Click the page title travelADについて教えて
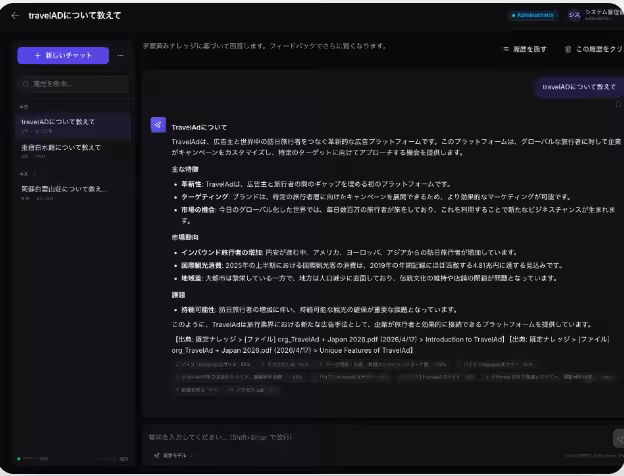The height and width of the screenshot is (476, 624). 75,16
